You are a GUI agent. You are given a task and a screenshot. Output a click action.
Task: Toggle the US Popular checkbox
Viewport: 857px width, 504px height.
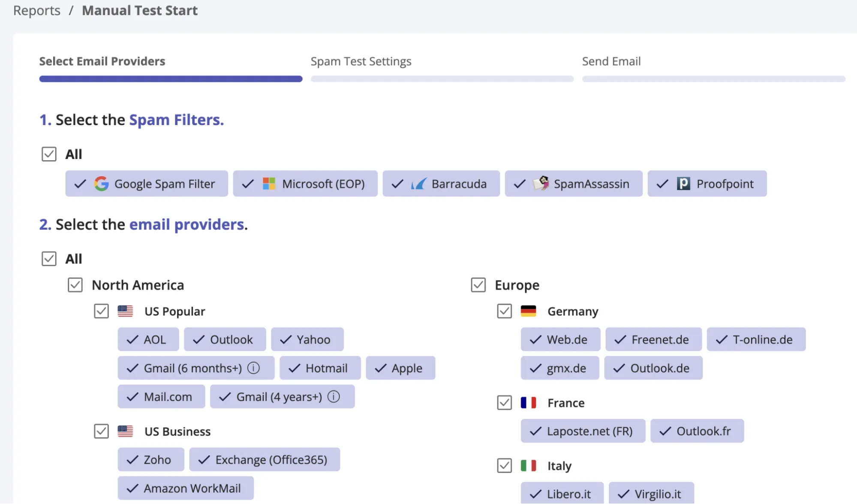coord(101,311)
